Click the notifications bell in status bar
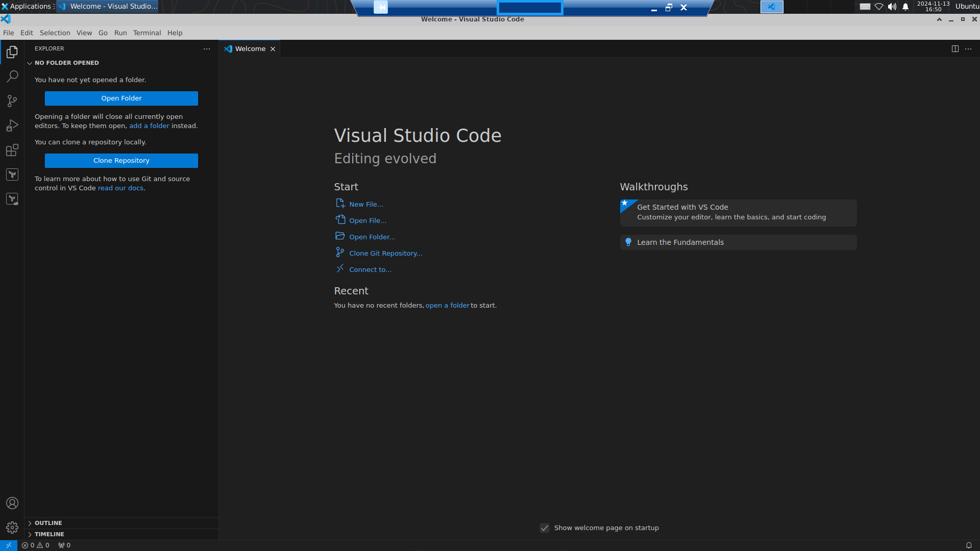Image resolution: width=980 pixels, height=551 pixels. (x=968, y=545)
